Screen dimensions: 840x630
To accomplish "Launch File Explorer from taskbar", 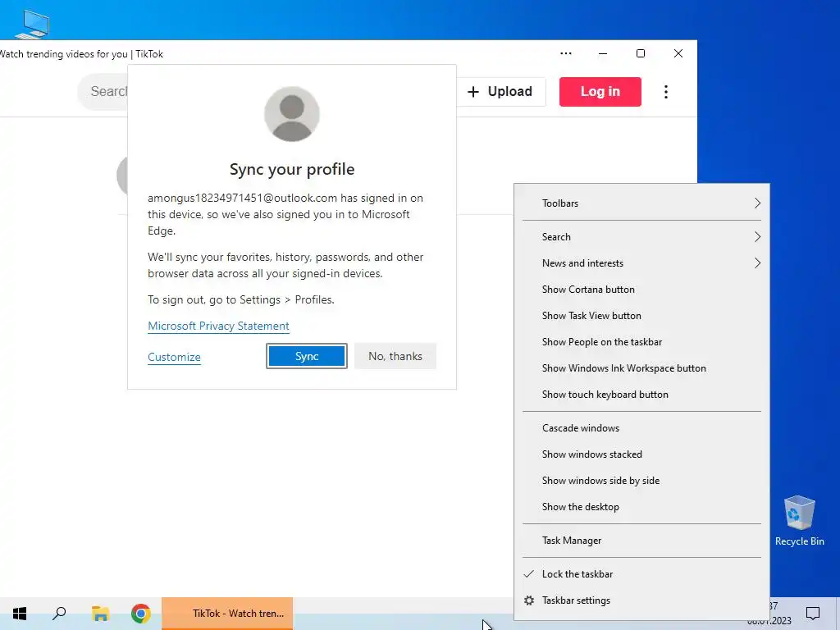I will coord(100,614).
